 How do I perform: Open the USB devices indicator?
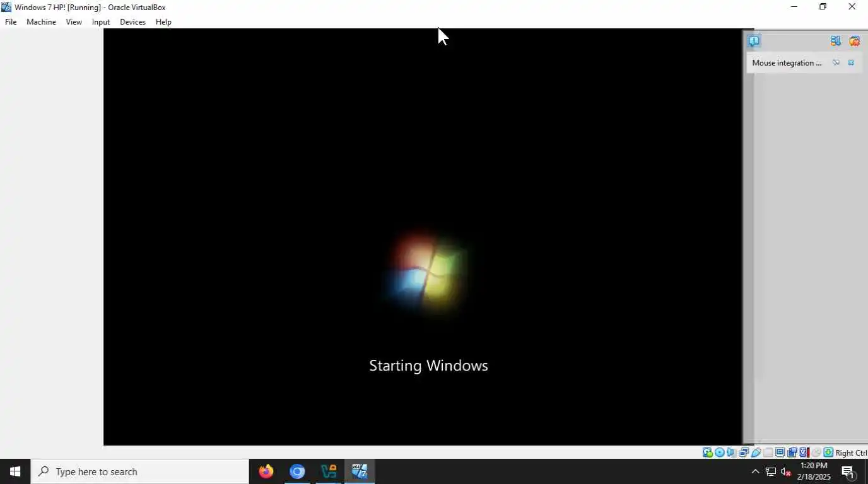tap(756, 452)
